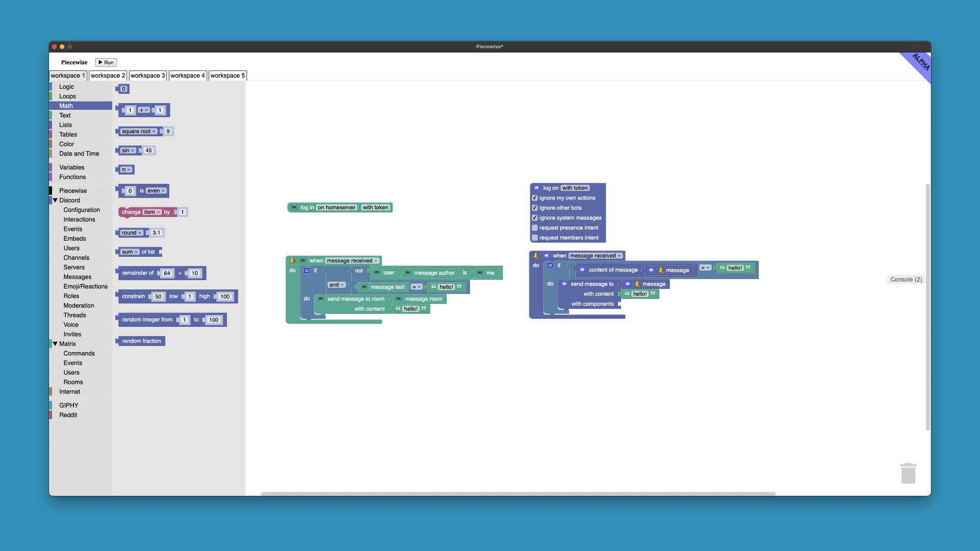980x551 pixels.
Task: Click the Discord logo icon on the log on block
Action: [x=536, y=188]
